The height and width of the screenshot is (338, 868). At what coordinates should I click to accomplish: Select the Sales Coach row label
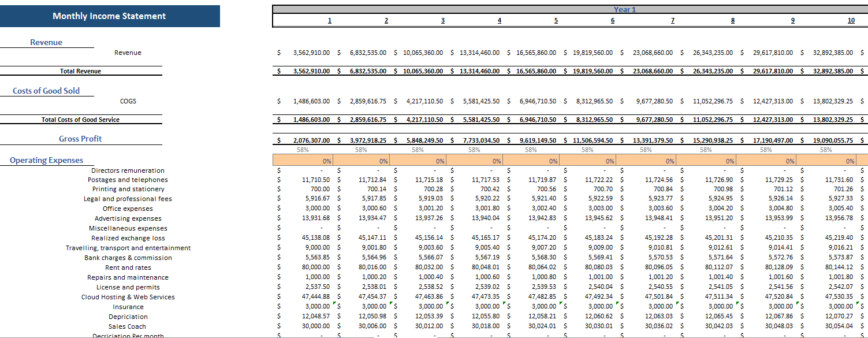128,326
